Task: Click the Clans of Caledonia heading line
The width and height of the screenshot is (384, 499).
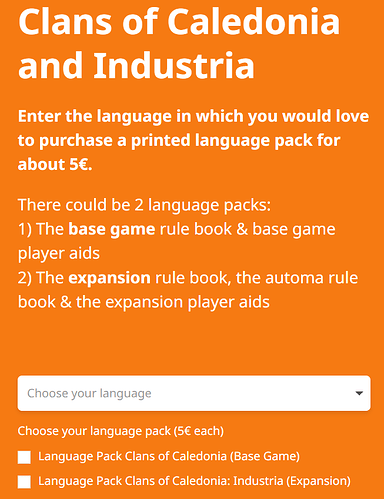Action: pos(179,22)
